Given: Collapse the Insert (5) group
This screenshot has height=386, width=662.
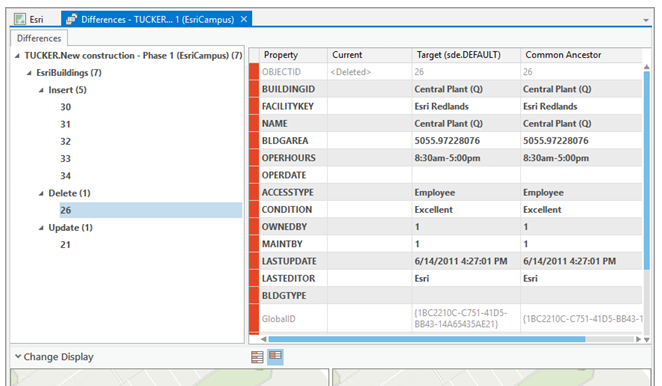Looking at the screenshot, I should [x=41, y=90].
